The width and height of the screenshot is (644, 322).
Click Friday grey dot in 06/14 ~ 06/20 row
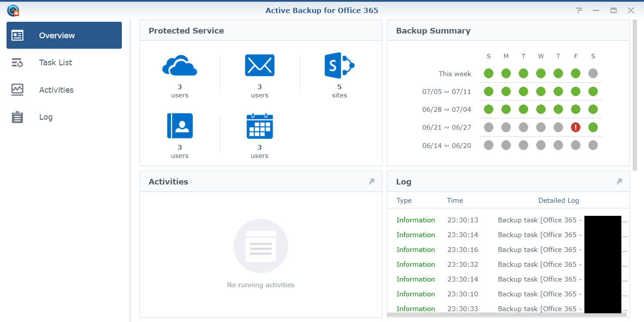[576, 145]
